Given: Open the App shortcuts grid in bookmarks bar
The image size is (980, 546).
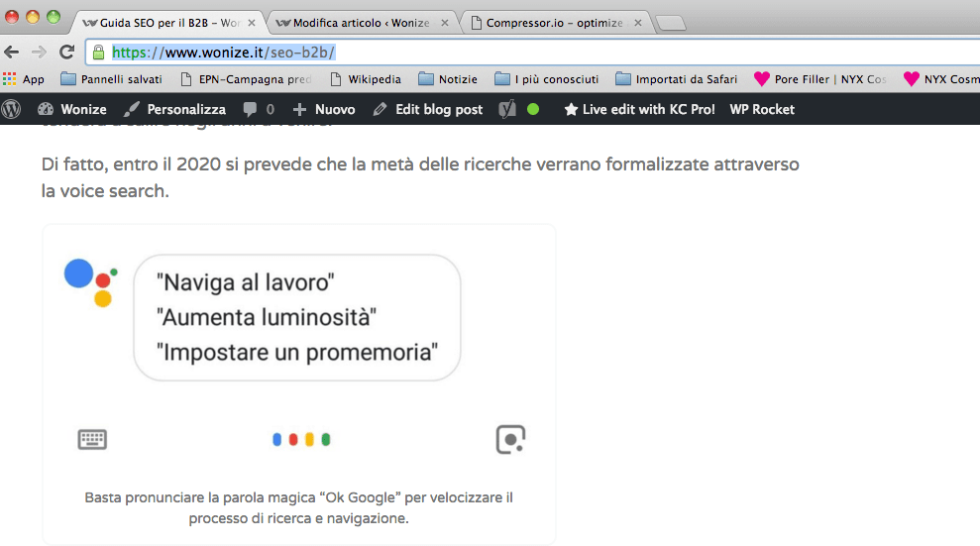Looking at the screenshot, I should [23, 79].
